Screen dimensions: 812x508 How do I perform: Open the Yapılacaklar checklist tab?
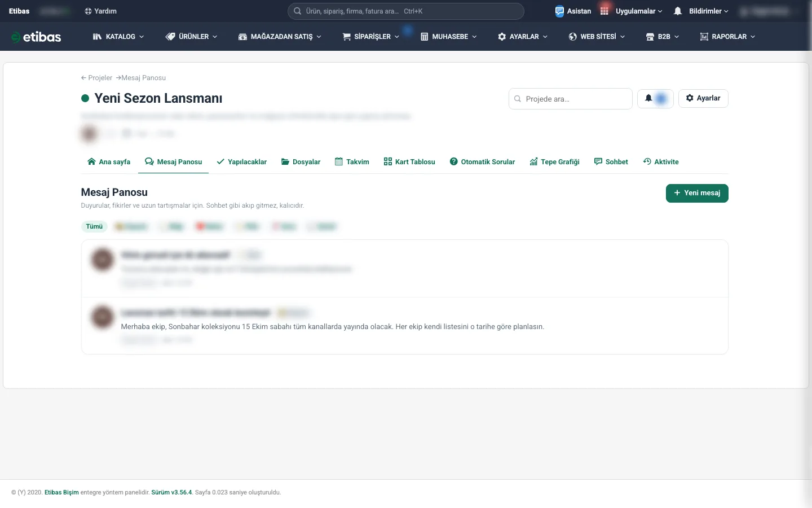coord(241,162)
